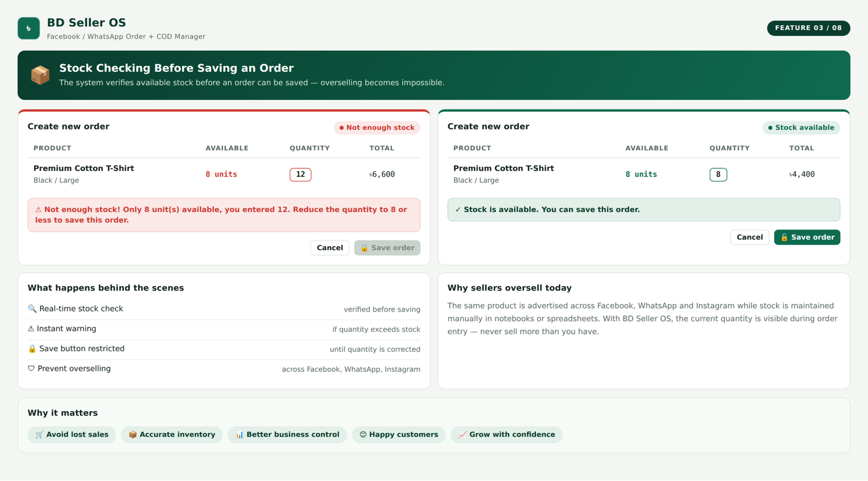Click the 'Why sellers oversell today' heading
Viewport: 868px width, 481px height.
(x=509, y=288)
